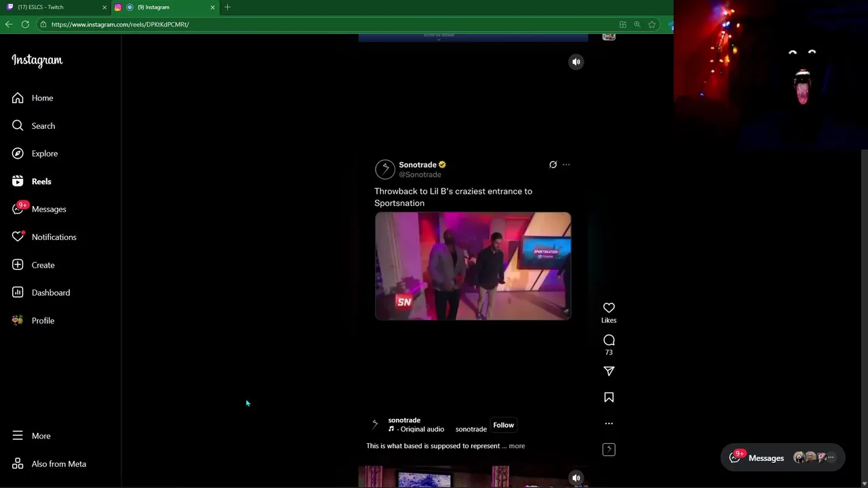868x488 pixels.
Task: Open Instagram Home from the sidebar
Action: (42, 98)
